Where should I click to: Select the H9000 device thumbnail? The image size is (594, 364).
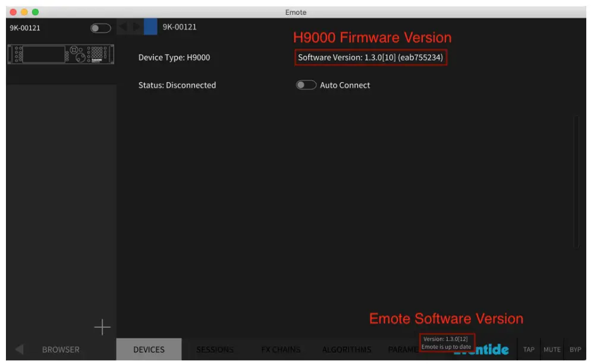coord(61,54)
